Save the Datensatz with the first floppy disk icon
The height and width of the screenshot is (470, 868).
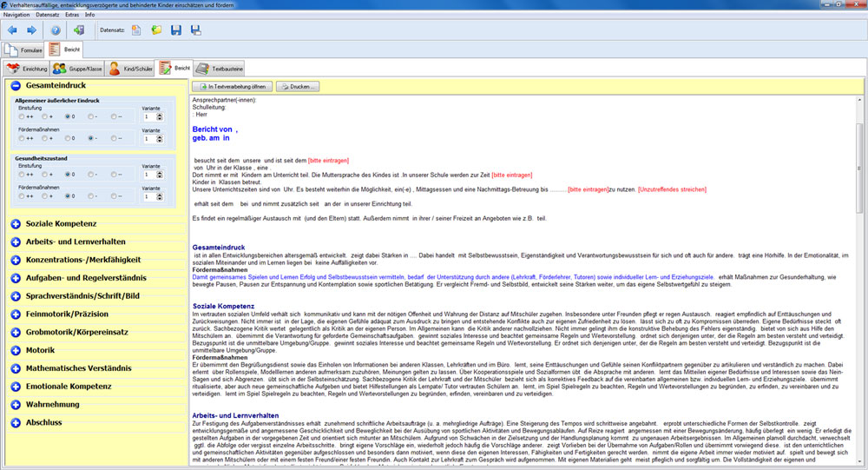[x=176, y=30]
